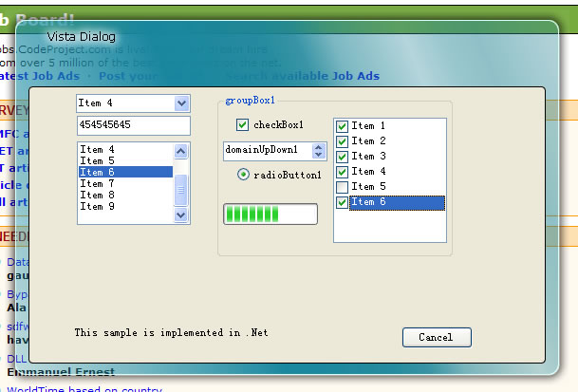Image resolution: width=578 pixels, height=392 pixels.
Task: Click the domainUpDown1 up arrow
Action: click(x=319, y=147)
